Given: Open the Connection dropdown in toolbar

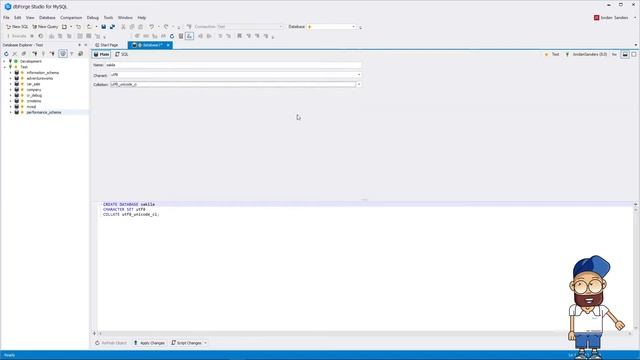Looking at the screenshot, I should coord(281,27).
